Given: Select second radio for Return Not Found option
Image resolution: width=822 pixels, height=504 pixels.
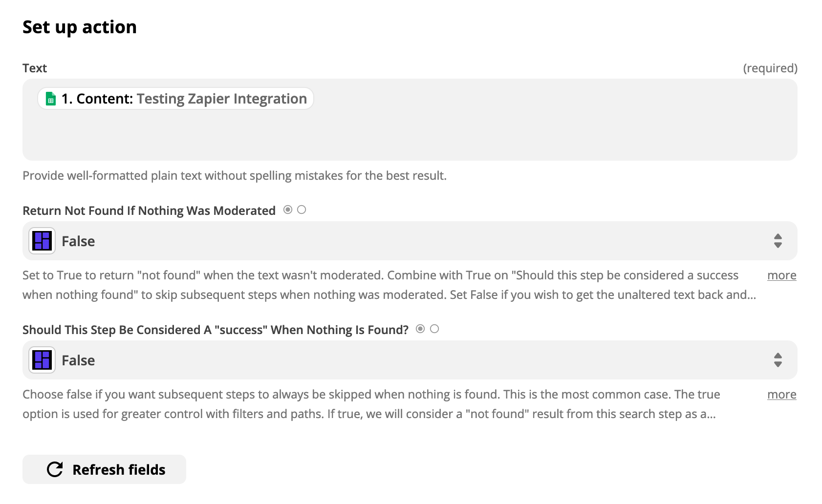Looking at the screenshot, I should coord(302,210).
